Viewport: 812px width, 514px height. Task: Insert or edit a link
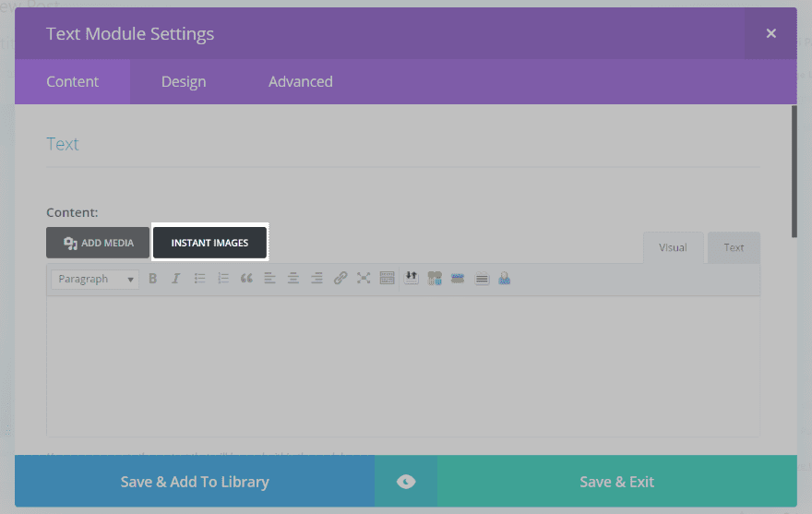pyautogui.click(x=340, y=279)
